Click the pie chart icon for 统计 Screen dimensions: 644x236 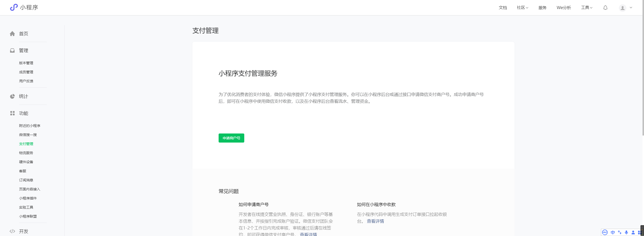[12, 96]
